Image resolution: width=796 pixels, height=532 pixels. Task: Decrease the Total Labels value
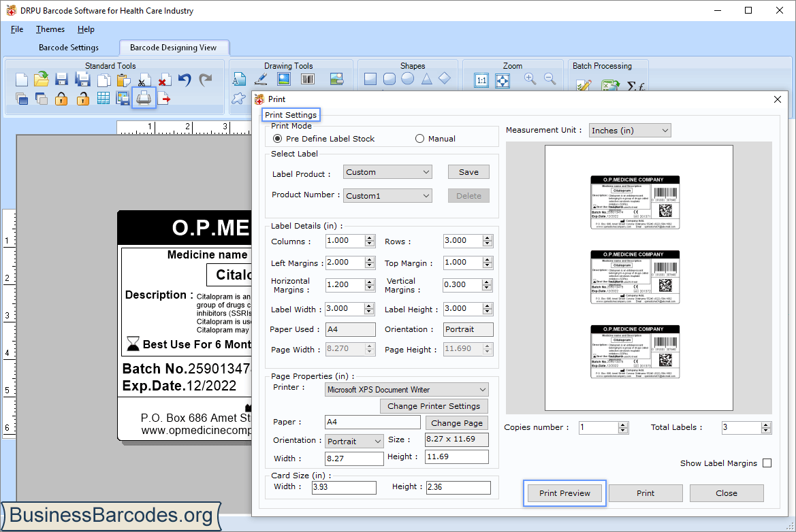tap(766, 431)
